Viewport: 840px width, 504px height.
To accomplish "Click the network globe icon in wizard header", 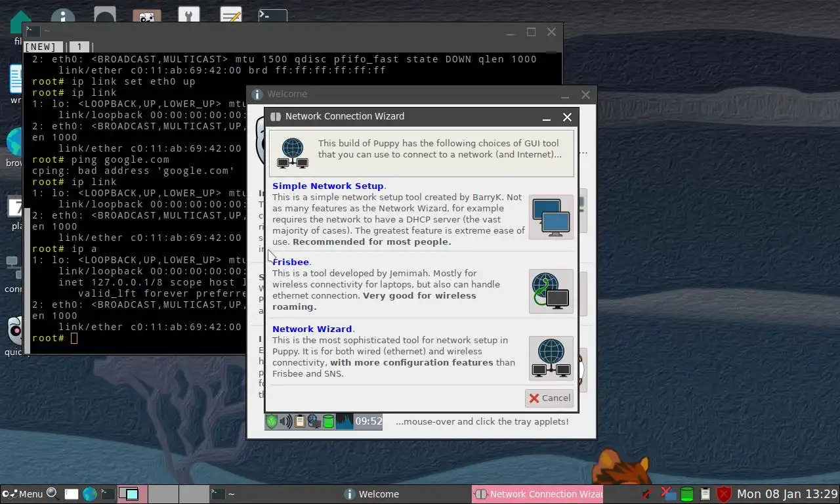I will point(292,153).
